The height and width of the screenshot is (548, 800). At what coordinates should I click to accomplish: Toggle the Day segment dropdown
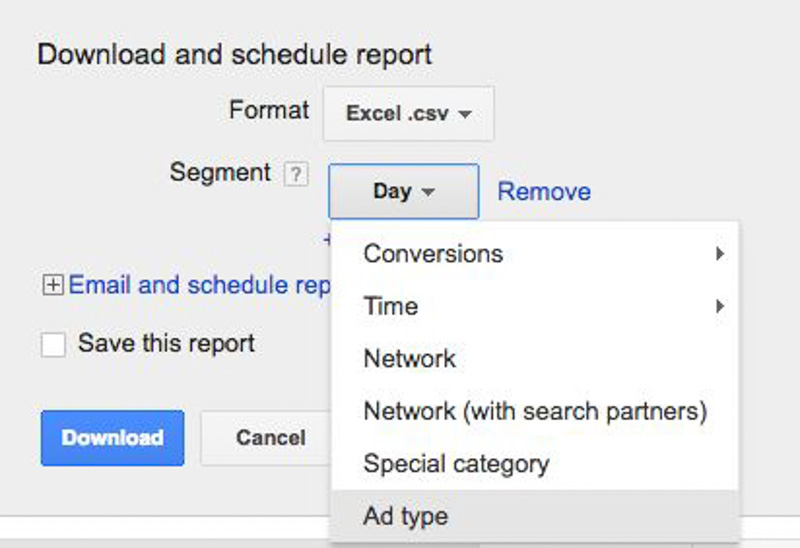[x=403, y=191]
